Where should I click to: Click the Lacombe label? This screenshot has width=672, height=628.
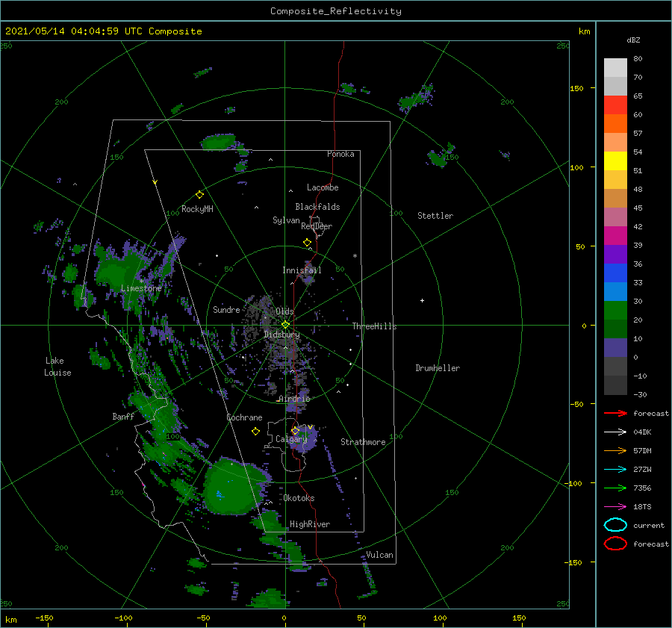click(323, 187)
